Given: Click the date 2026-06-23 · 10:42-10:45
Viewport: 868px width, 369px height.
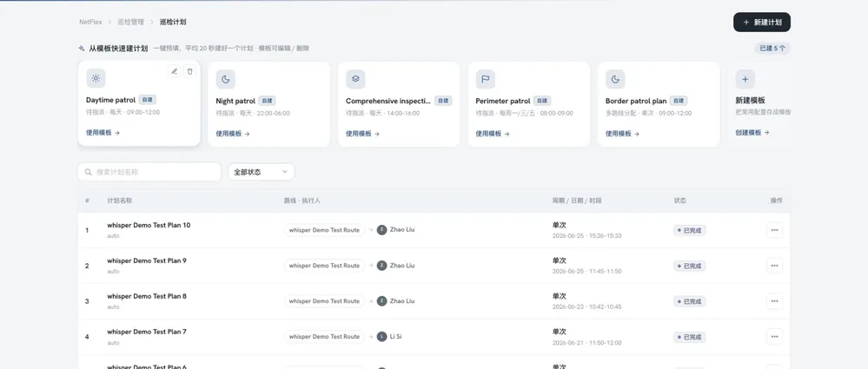Looking at the screenshot, I should [x=586, y=306].
